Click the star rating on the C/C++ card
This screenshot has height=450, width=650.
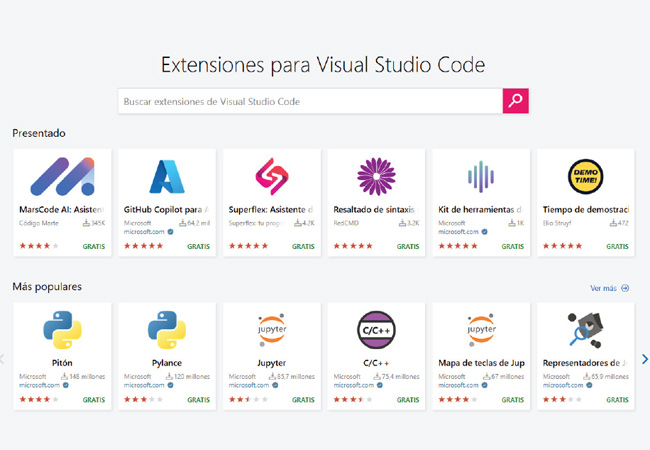point(353,399)
